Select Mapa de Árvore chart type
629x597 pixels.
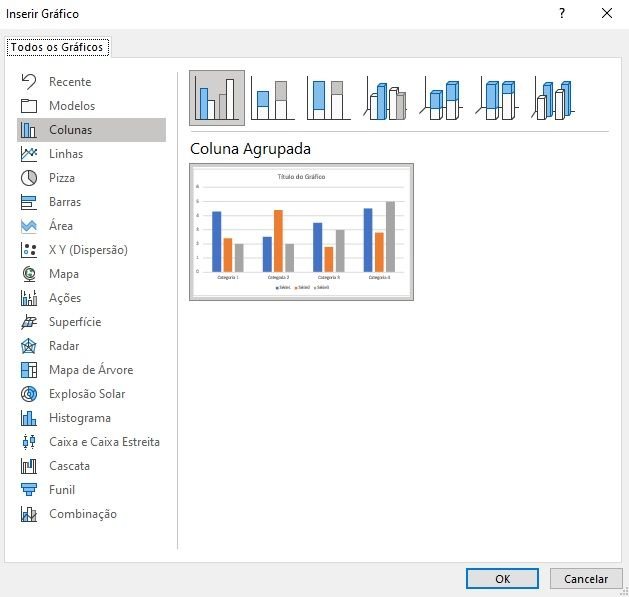coord(90,370)
